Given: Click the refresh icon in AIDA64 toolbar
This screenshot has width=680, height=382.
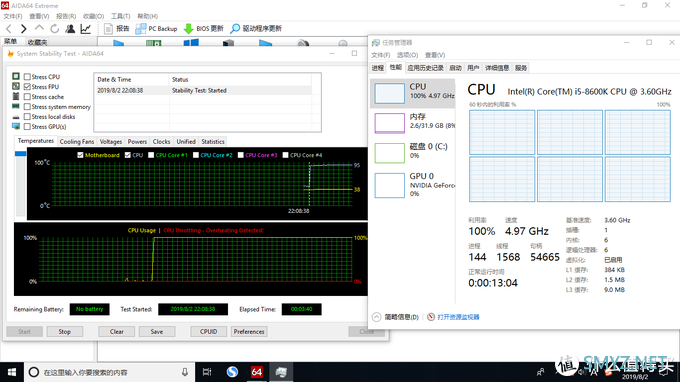Looking at the screenshot, I should (x=55, y=29).
